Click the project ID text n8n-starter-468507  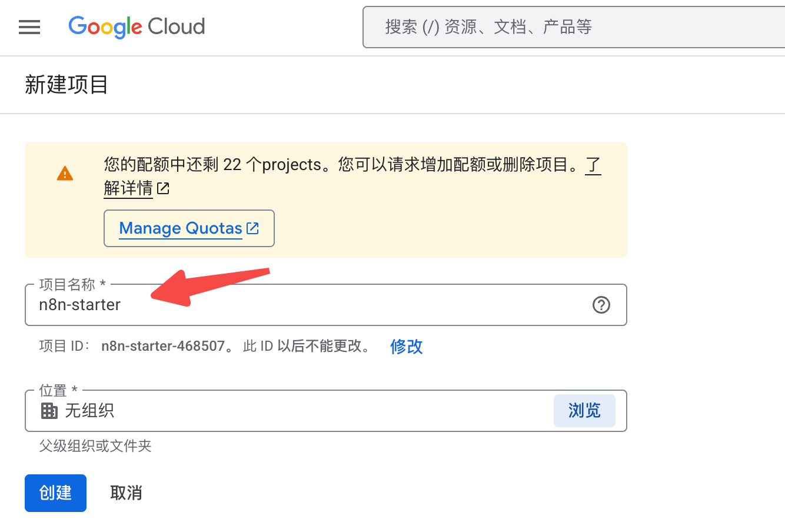pos(163,346)
